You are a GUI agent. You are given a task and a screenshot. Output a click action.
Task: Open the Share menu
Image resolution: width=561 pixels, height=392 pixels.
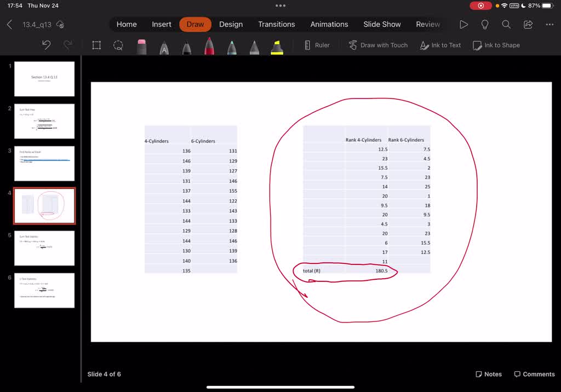[x=528, y=24]
